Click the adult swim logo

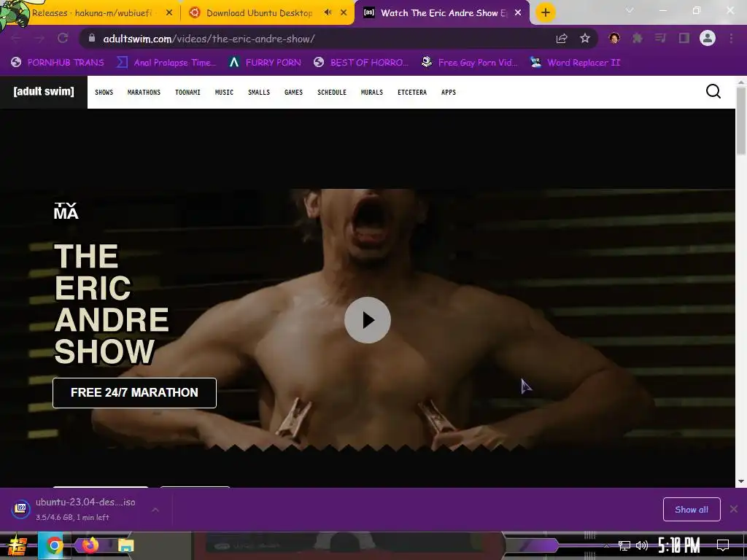pyautogui.click(x=44, y=91)
